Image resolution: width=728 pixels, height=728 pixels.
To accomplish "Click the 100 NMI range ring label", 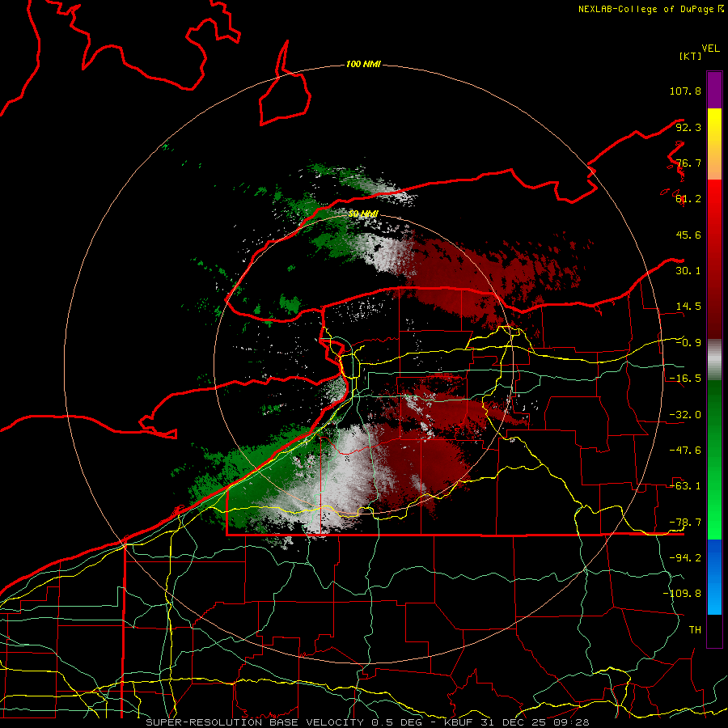I will coord(363,64).
